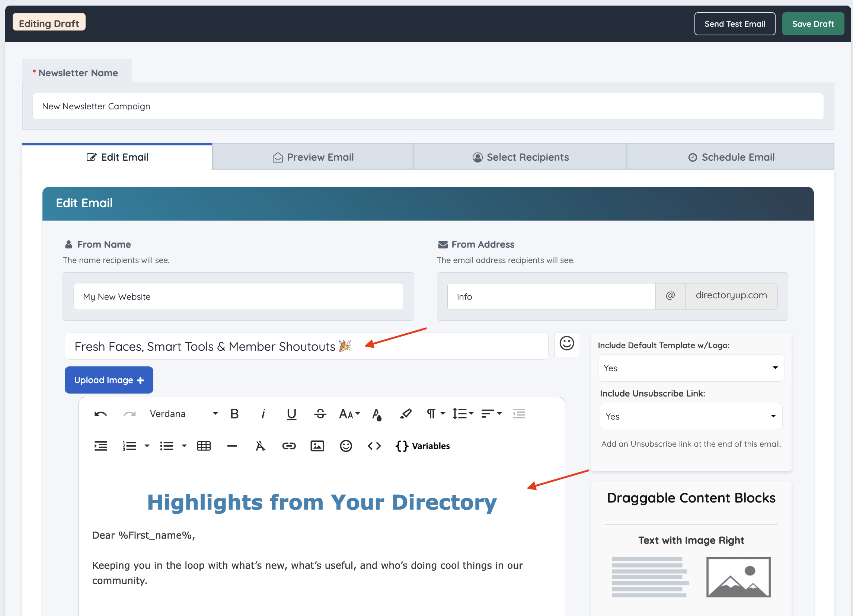Click the From Name input field
The height and width of the screenshot is (616, 853).
tap(239, 296)
